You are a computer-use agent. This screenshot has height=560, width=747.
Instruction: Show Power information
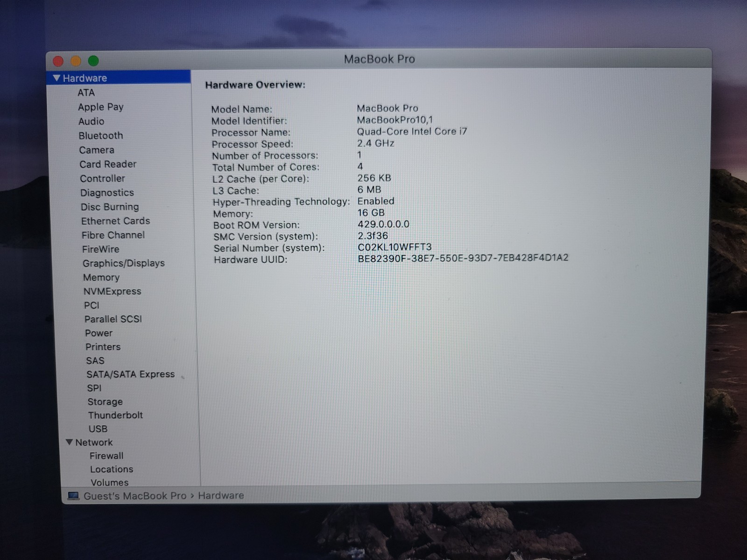click(x=99, y=333)
